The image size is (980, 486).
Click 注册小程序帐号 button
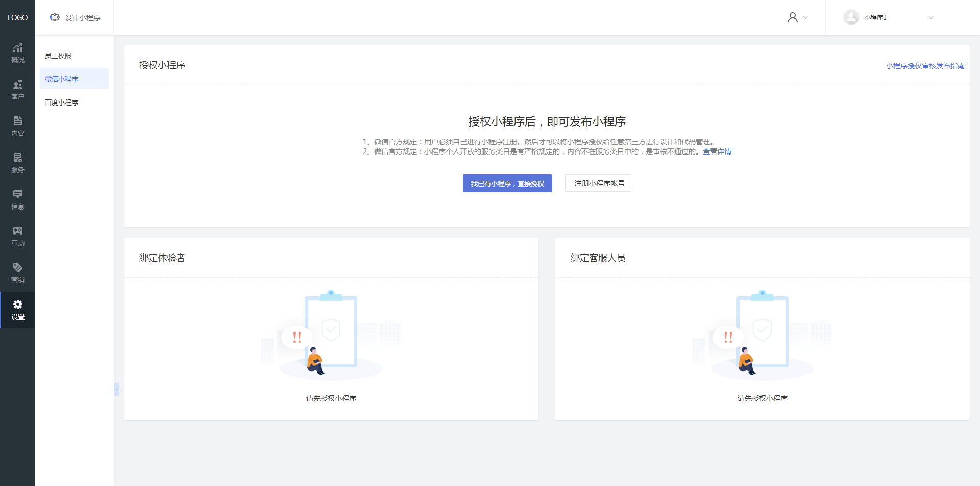tap(598, 183)
